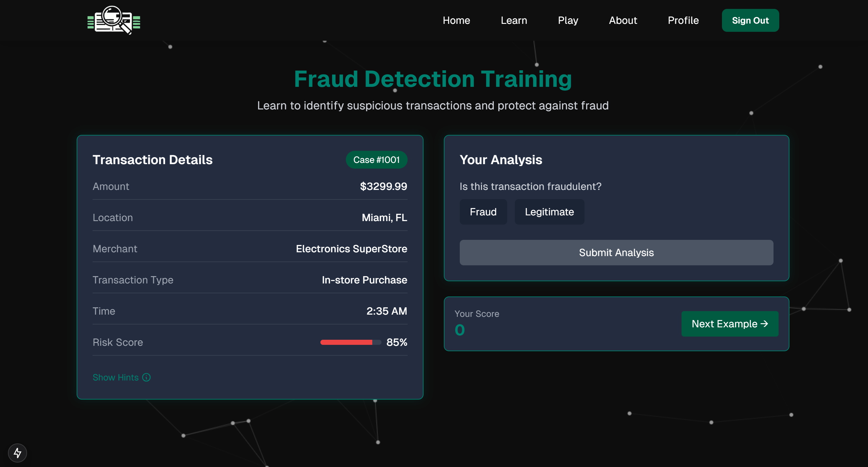
Task: Click the red Risk Score bar
Action: [346, 342]
